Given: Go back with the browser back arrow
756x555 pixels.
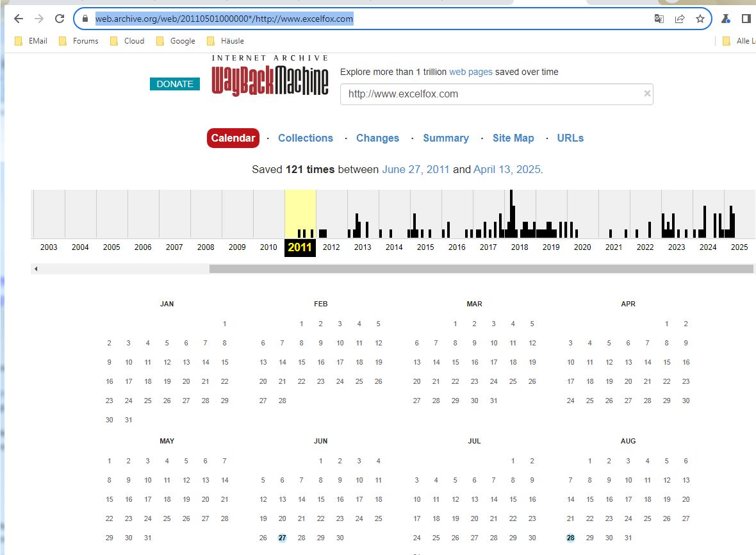Looking at the screenshot, I should (19, 19).
